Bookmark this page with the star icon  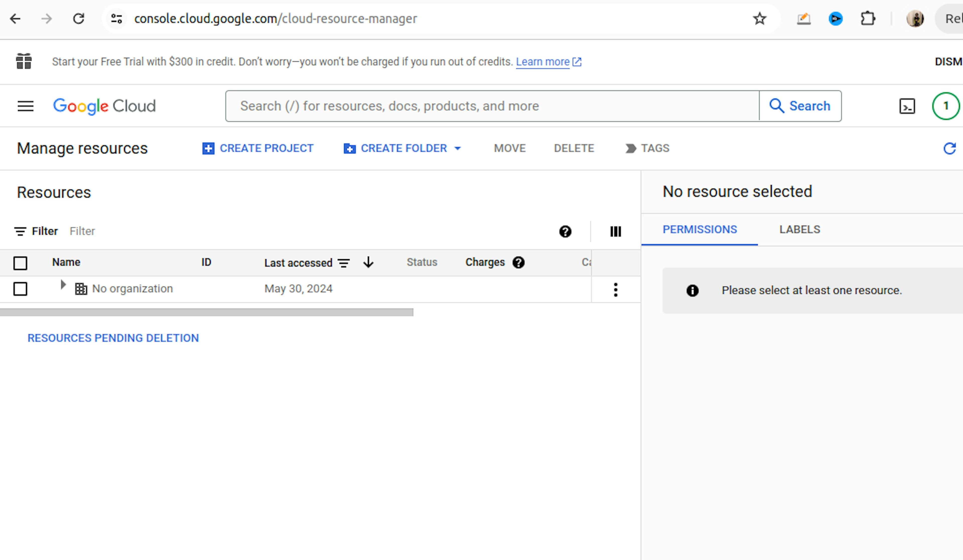click(759, 18)
